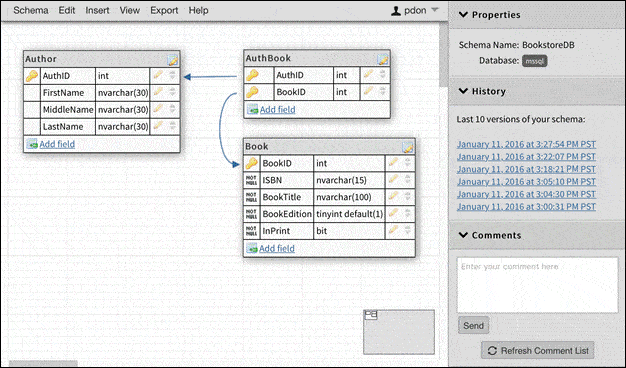Focus the comment text box
This screenshot has width=626, height=368.
pyautogui.click(x=537, y=285)
